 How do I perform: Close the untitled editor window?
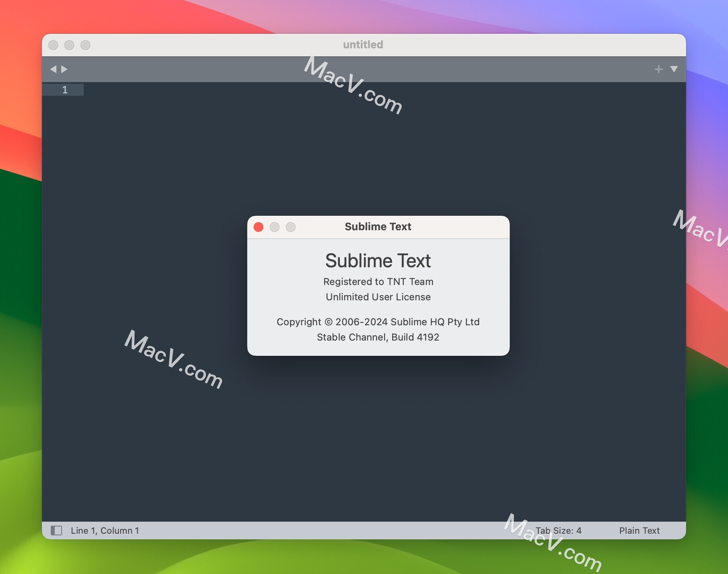(53, 45)
